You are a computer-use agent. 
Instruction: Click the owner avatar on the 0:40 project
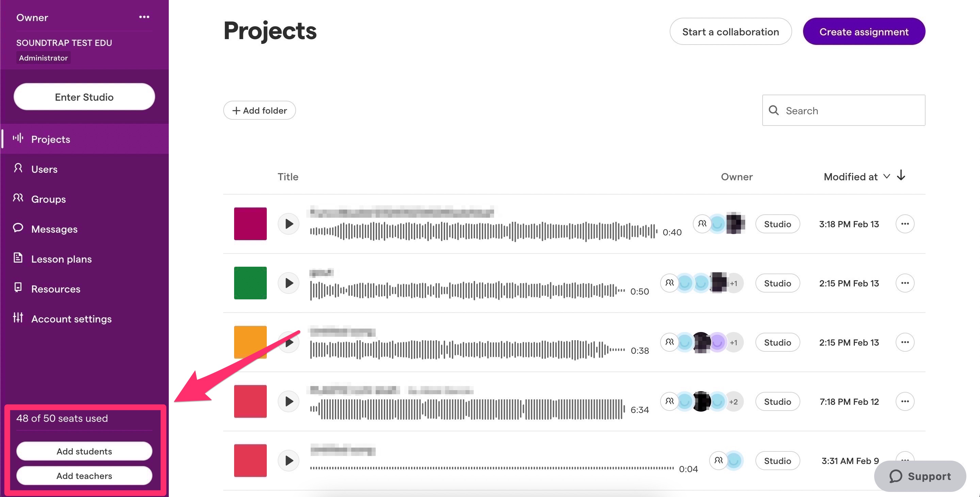coord(735,223)
